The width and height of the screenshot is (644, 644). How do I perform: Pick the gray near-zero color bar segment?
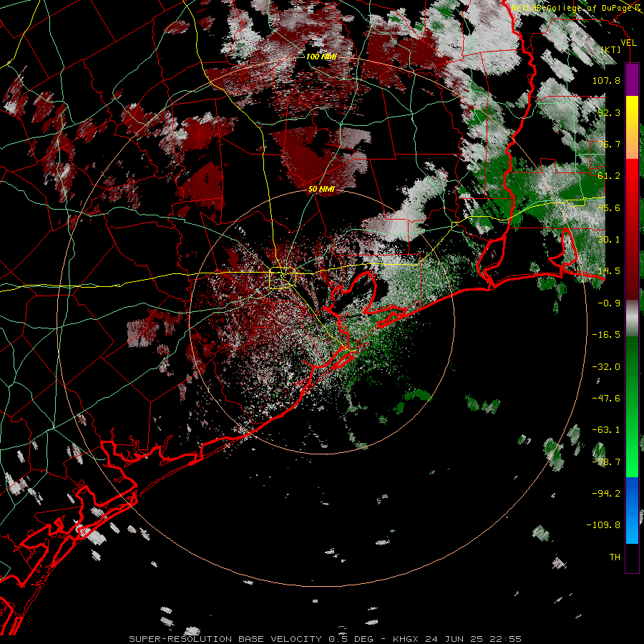click(x=632, y=318)
